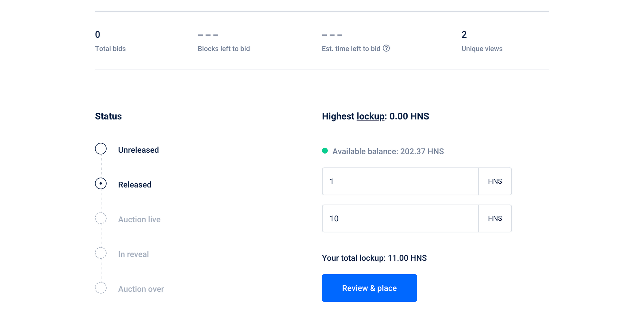
Task: Click the green available balance indicator dot
Action: tap(325, 150)
